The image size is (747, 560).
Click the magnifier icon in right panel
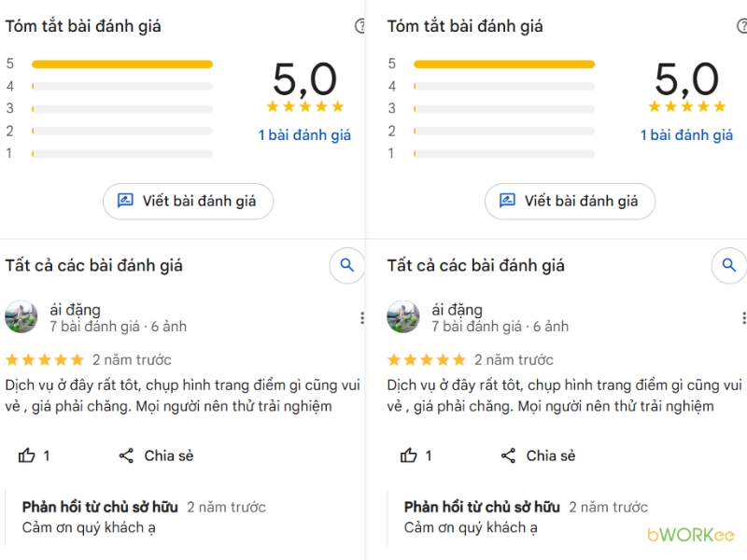(x=728, y=265)
